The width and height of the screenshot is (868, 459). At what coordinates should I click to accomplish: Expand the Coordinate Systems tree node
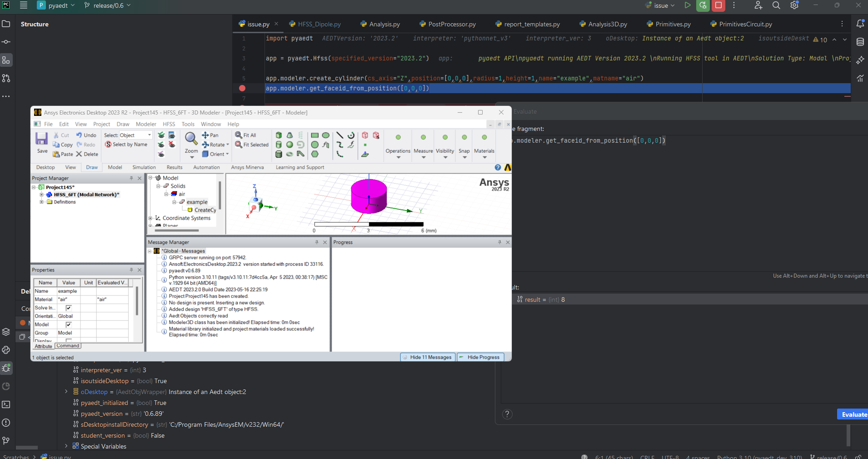151,218
